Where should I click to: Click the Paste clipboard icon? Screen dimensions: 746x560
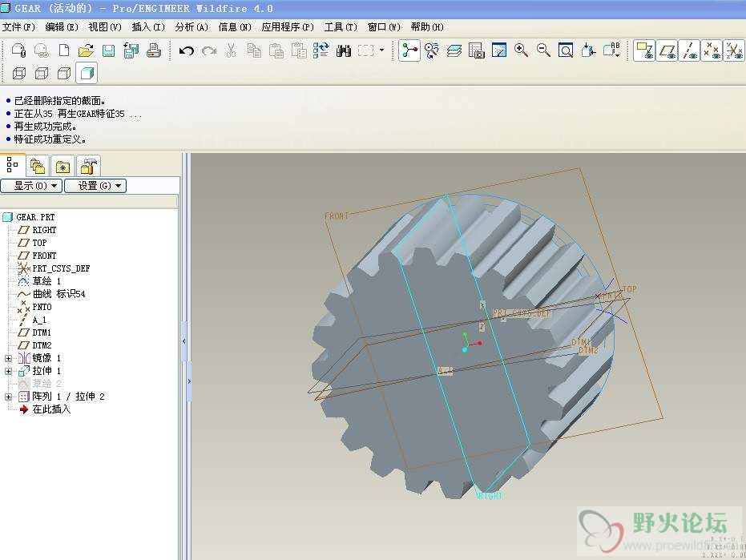pos(276,50)
